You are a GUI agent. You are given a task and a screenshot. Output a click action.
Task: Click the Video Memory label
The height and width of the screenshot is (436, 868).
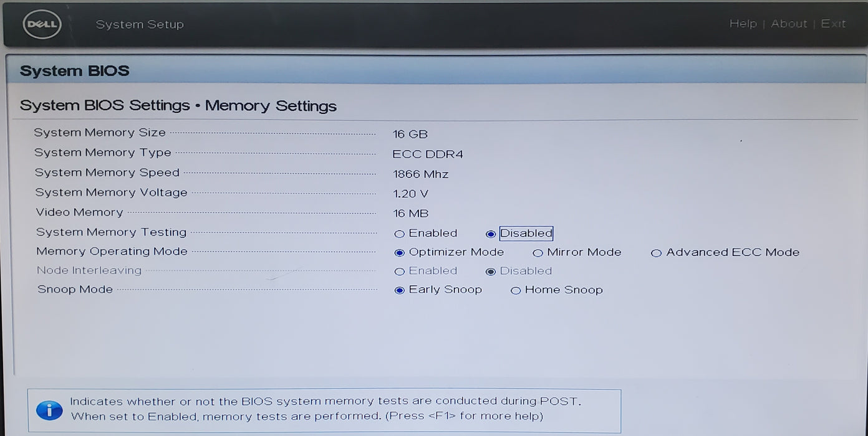click(x=79, y=212)
